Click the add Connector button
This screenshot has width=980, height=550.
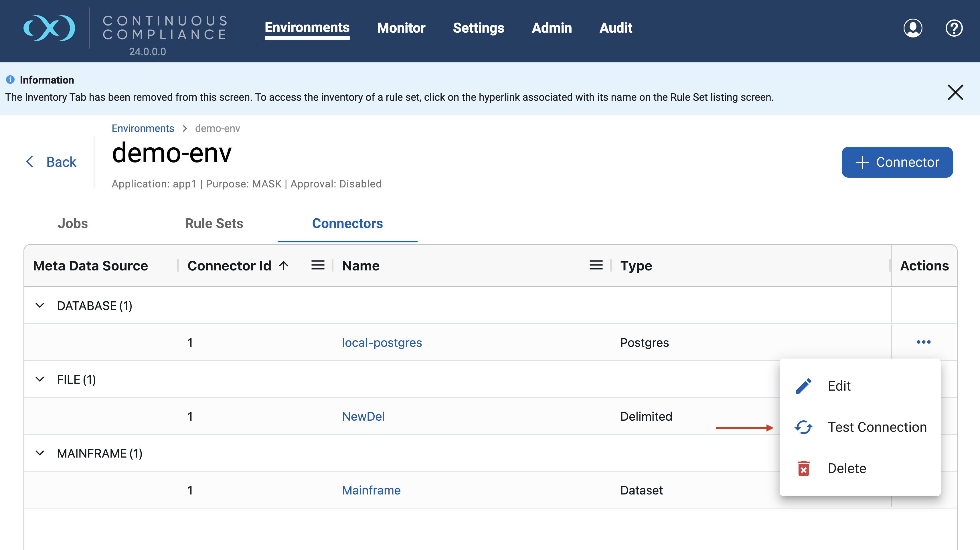point(897,162)
